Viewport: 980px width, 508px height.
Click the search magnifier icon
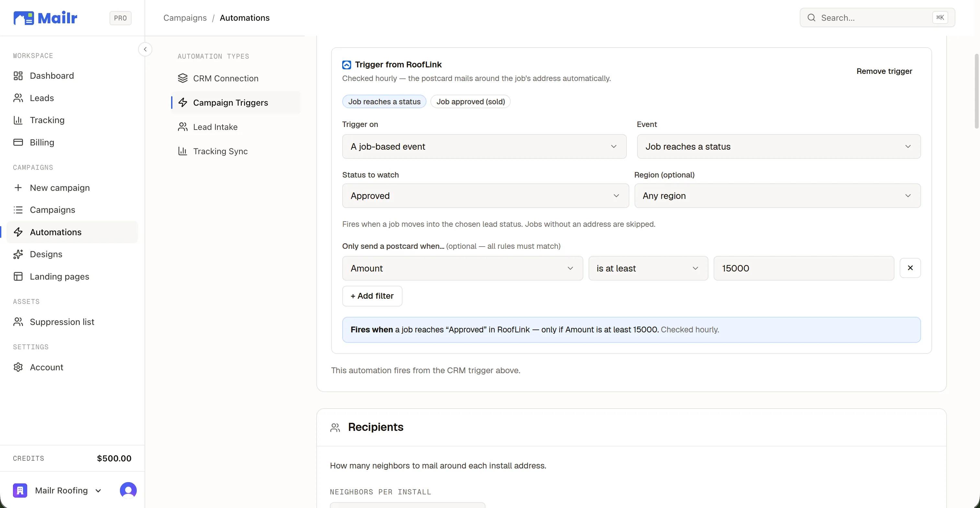click(811, 17)
